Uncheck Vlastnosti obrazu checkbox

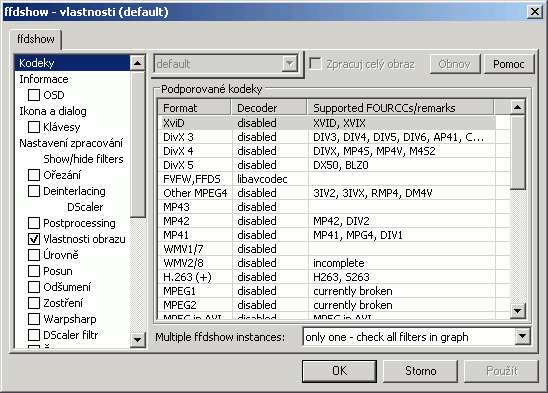(34, 239)
